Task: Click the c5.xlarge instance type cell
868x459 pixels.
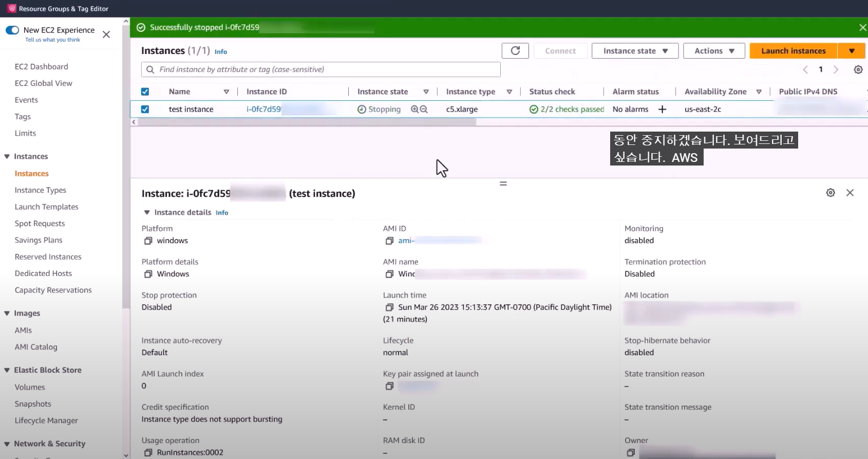Action: 462,109
